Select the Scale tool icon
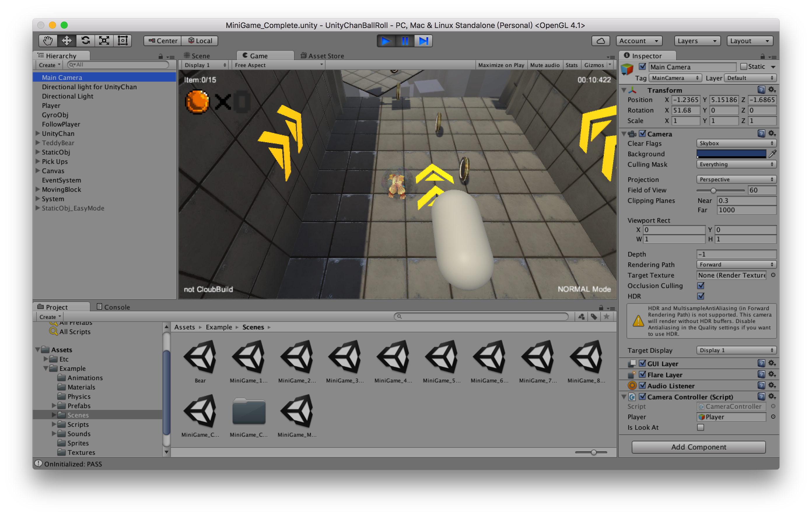Viewport: 812px width, 516px height. (x=104, y=41)
